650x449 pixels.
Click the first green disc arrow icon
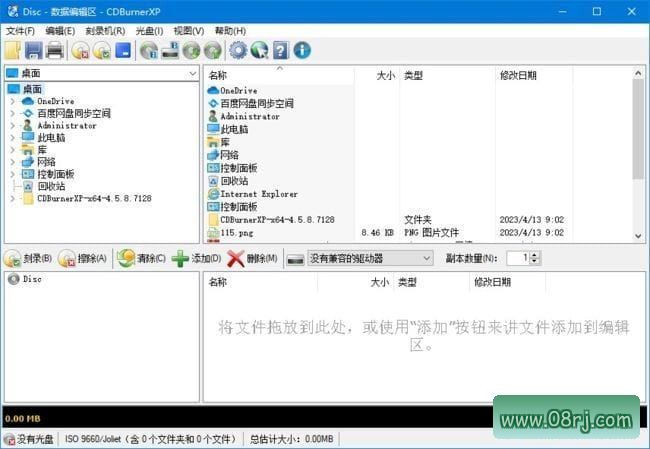pyautogui.click(x=192, y=51)
